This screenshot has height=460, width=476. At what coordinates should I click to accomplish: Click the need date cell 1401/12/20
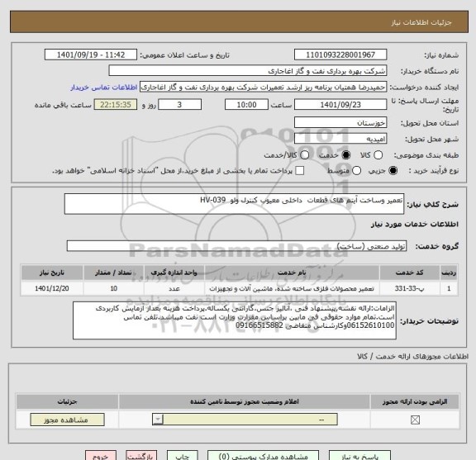(52, 288)
